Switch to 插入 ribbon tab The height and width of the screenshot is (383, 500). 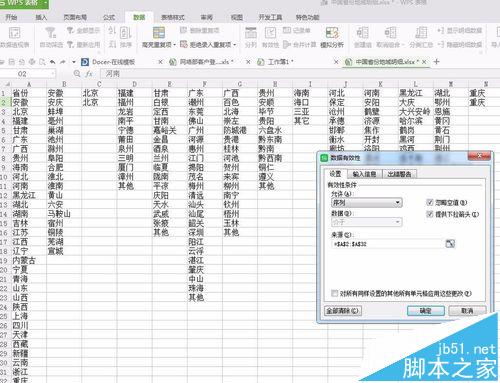[41, 17]
